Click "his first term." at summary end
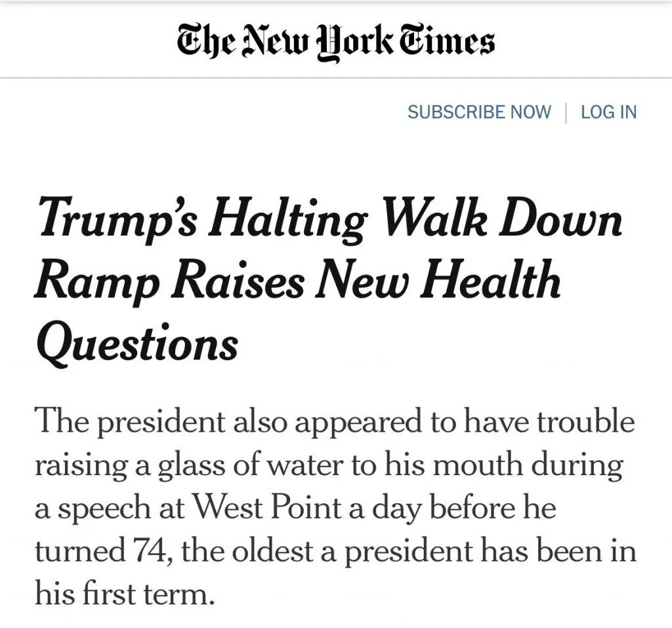The width and height of the screenshot is (672, 628). (x=125, y=595)
